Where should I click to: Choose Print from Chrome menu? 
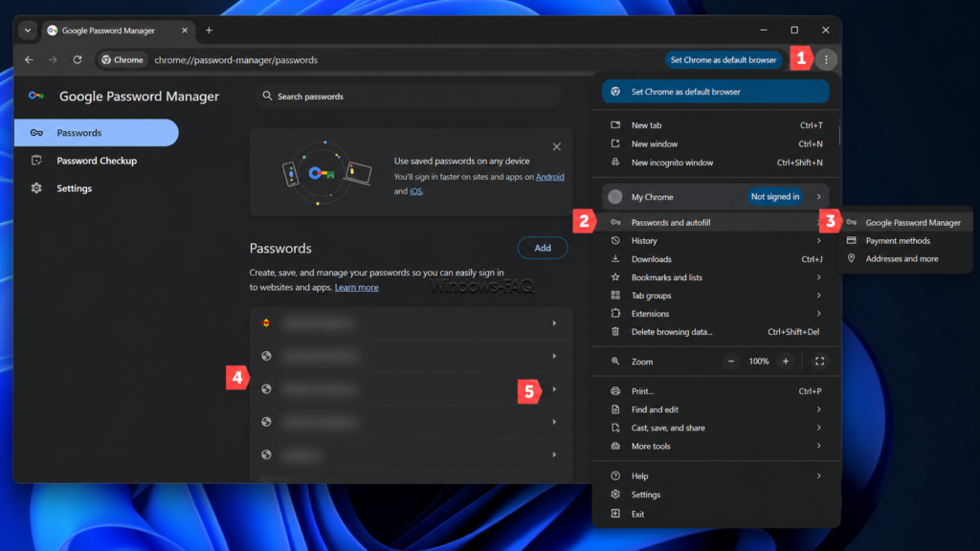pyautogui.click(x=715, y=391)
